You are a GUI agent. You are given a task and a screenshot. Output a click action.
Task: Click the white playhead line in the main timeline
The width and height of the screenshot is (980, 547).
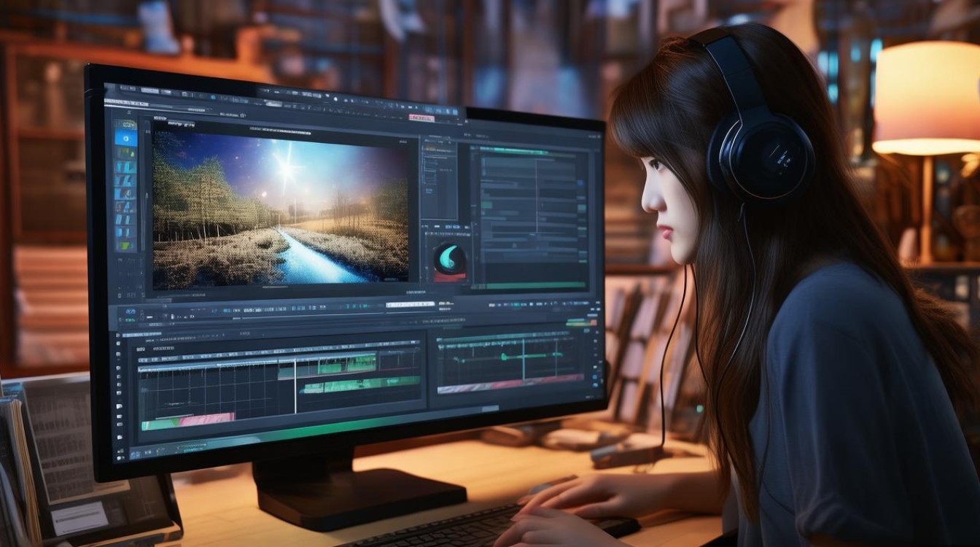(295, 385)
